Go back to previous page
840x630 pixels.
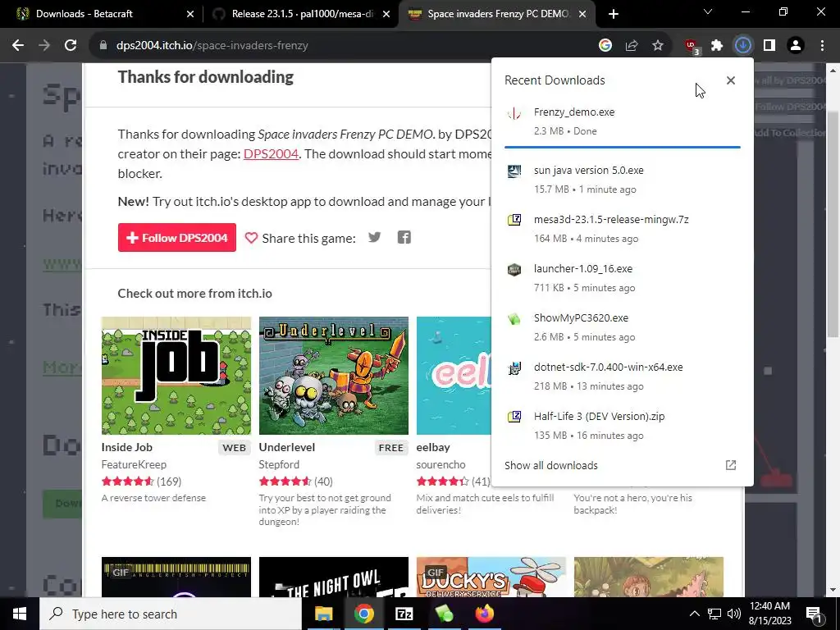[x=18, y=46]
